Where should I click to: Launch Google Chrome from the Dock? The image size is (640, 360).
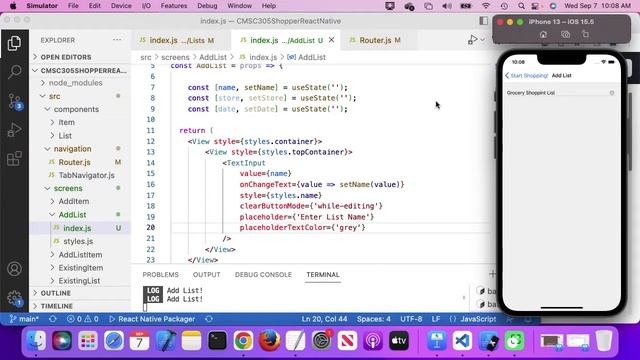click(x=243, y=340)
